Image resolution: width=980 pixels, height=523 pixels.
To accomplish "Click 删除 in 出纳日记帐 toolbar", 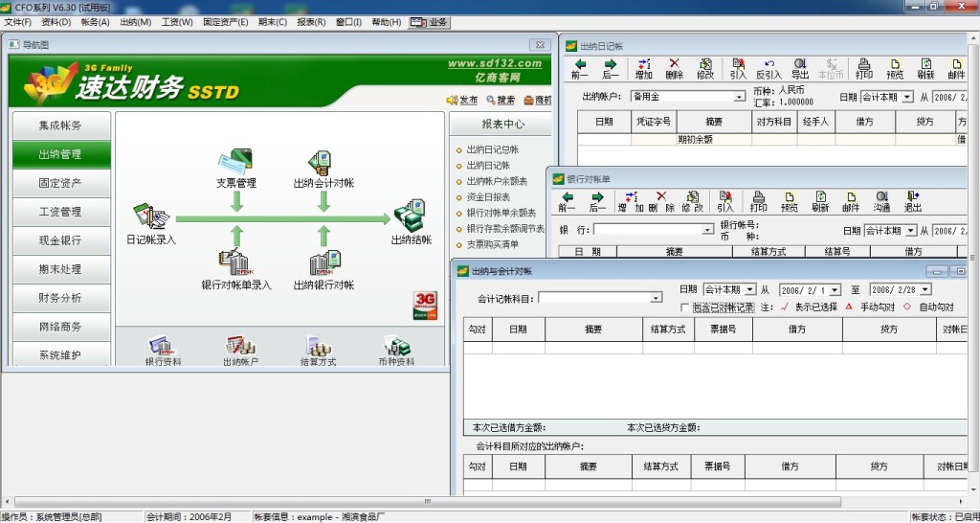I will point(675,69).
